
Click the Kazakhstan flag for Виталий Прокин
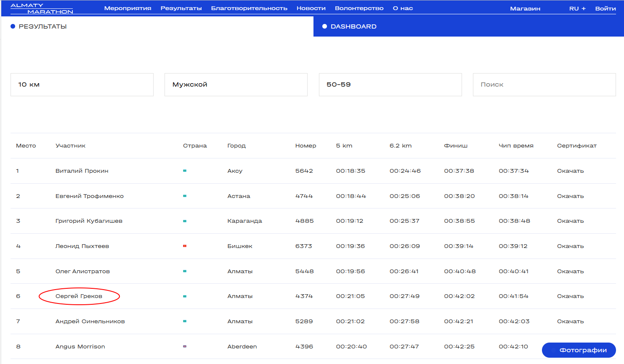(x=185, y=171)
